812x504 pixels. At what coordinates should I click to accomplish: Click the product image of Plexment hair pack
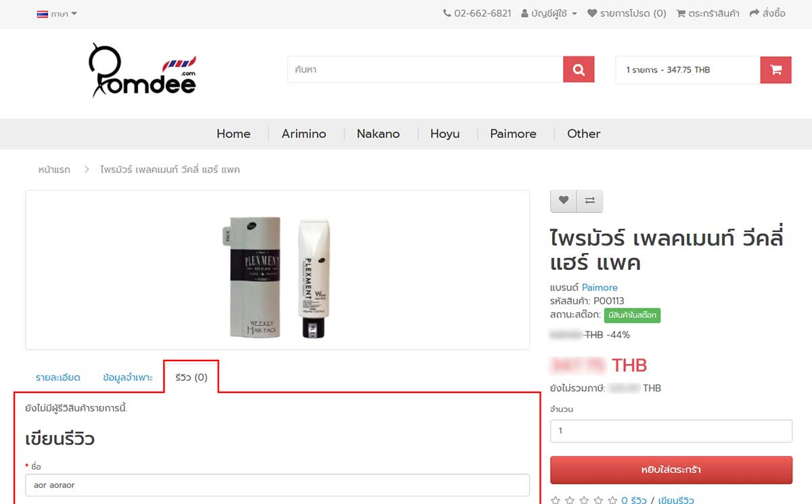(278, 277)
